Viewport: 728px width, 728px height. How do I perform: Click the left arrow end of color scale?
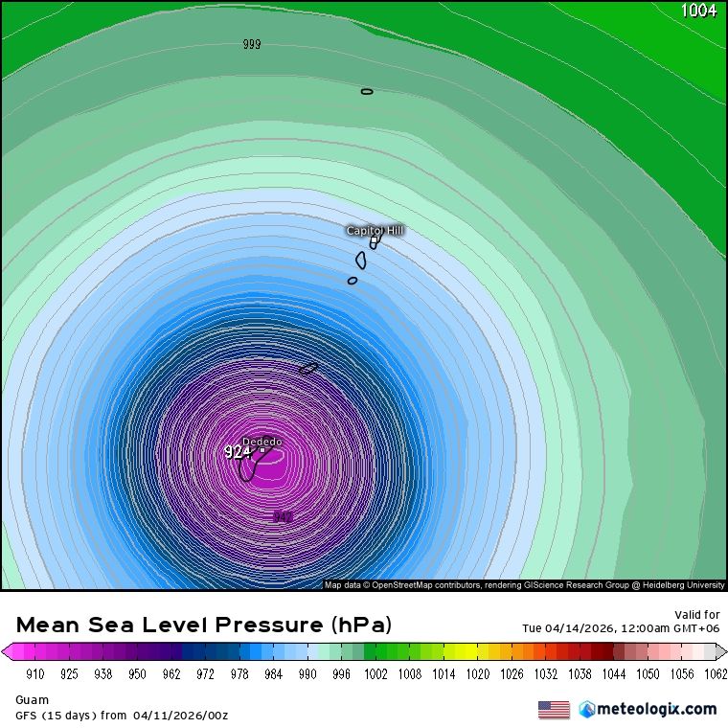click(8, 651)
